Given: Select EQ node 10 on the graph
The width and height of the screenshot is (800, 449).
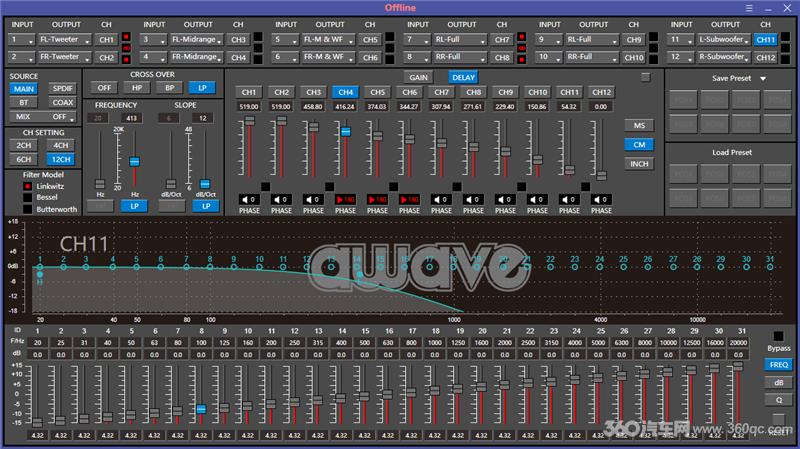Looking at the screenshot, I should [259, 267].
